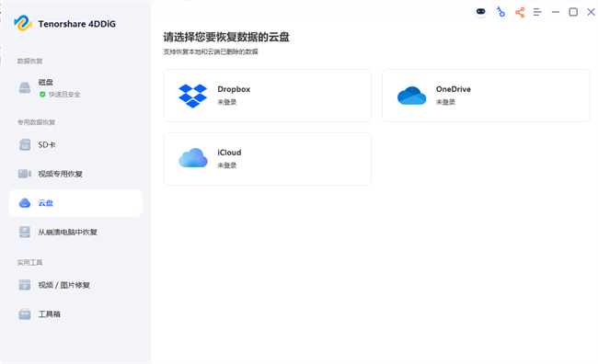Choose the OneDrive cloud drive card

click(486, 96)
